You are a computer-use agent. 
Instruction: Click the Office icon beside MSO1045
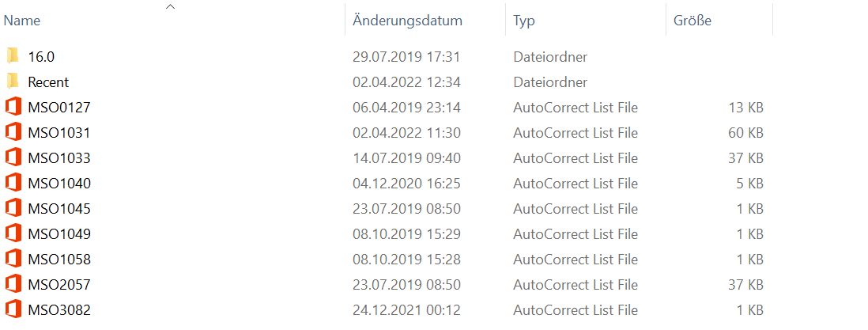(x=13, y=208)
